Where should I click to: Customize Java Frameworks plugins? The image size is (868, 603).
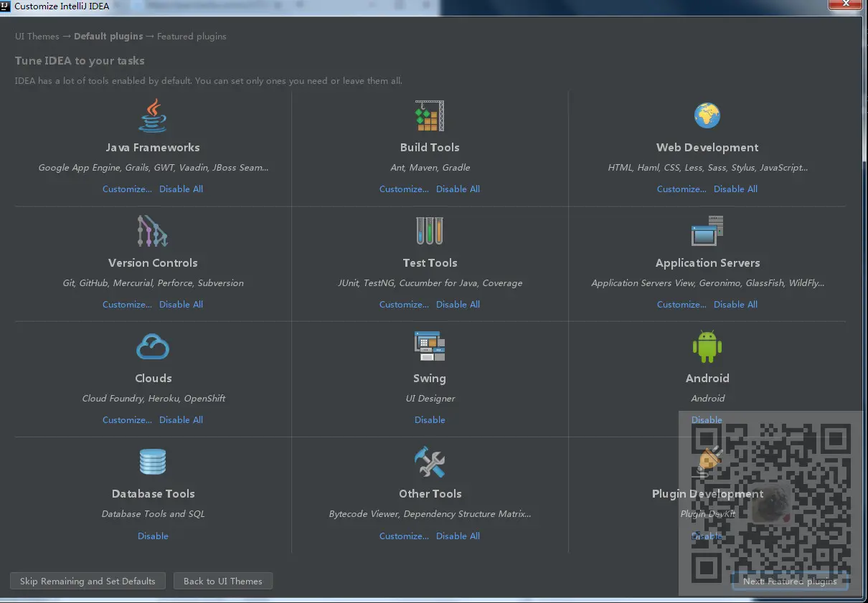[127, 189]
